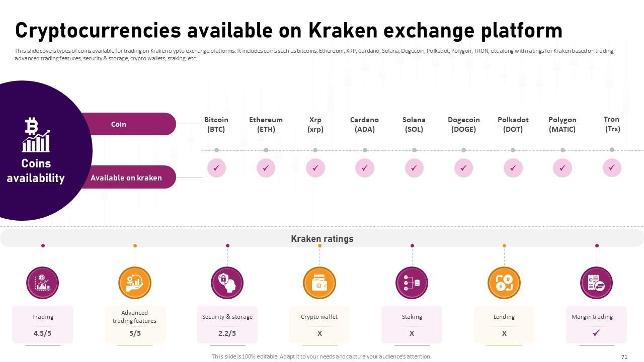Click the checkmark under Solana (SOL)
The image size is (644, 362).
tap(414, 168)
